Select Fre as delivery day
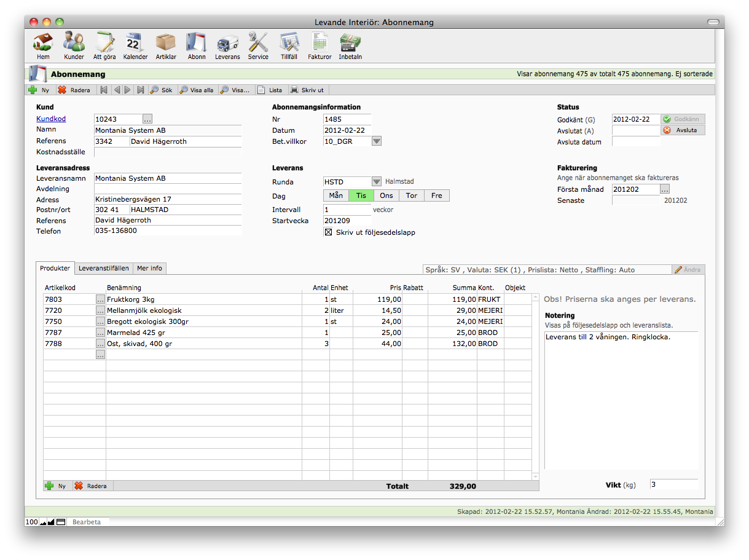This screenshot has width=749, height=560. (x=436, y=195)
